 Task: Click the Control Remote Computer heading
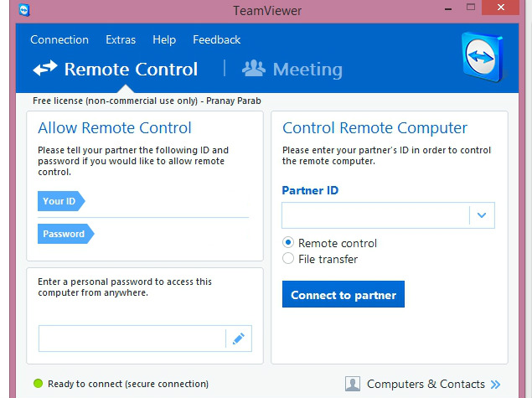(x=374, y=128)
